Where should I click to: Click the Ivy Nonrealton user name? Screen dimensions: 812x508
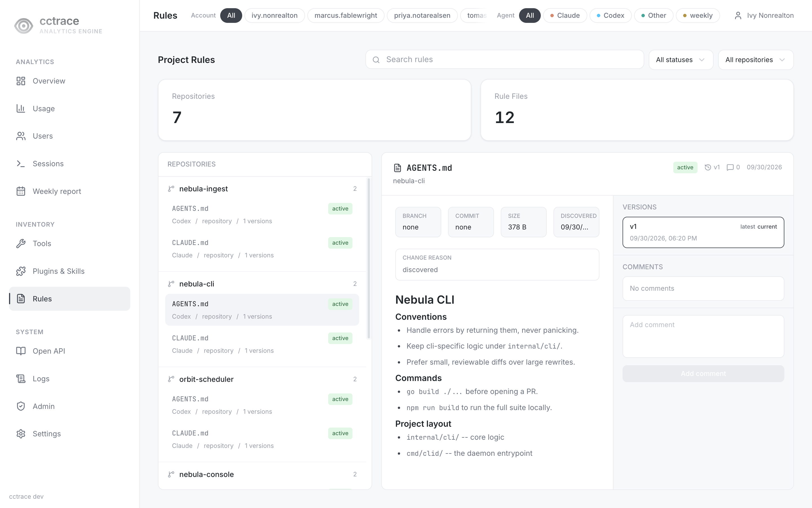(770, 16)
